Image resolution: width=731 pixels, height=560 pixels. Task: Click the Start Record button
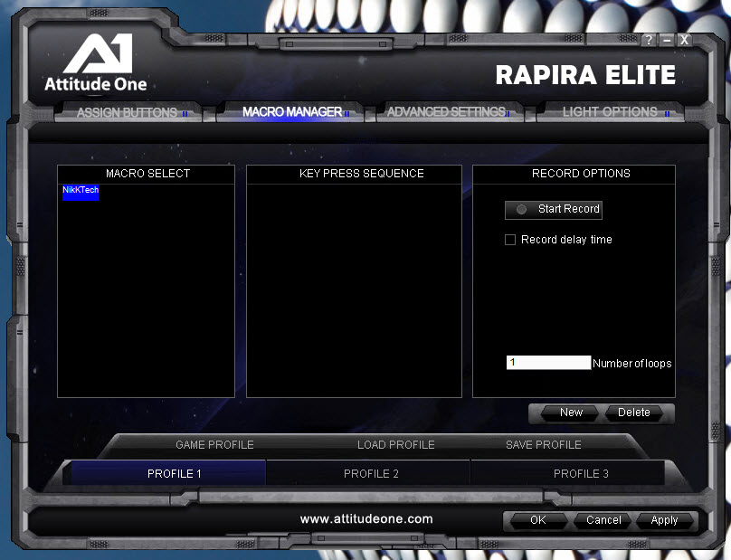(x=554, y=209)
